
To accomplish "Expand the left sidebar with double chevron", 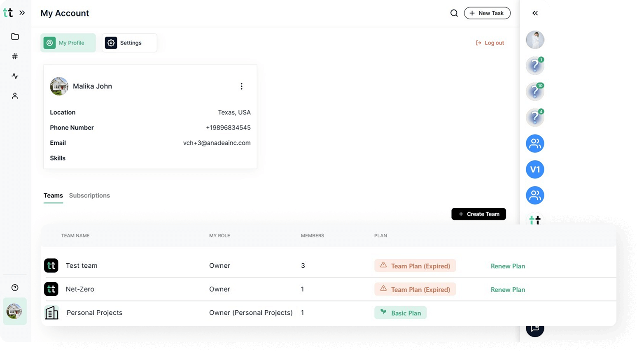I will (x=22, y=13).
